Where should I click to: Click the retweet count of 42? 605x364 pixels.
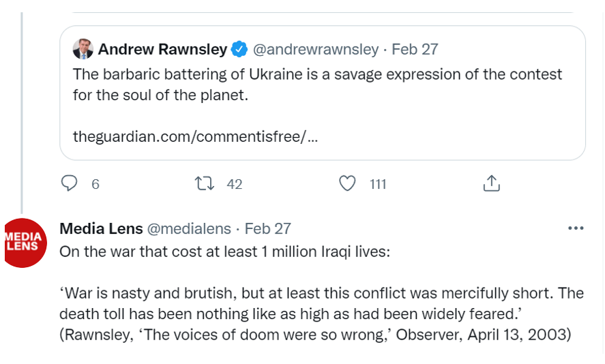[x=234, y=184]
